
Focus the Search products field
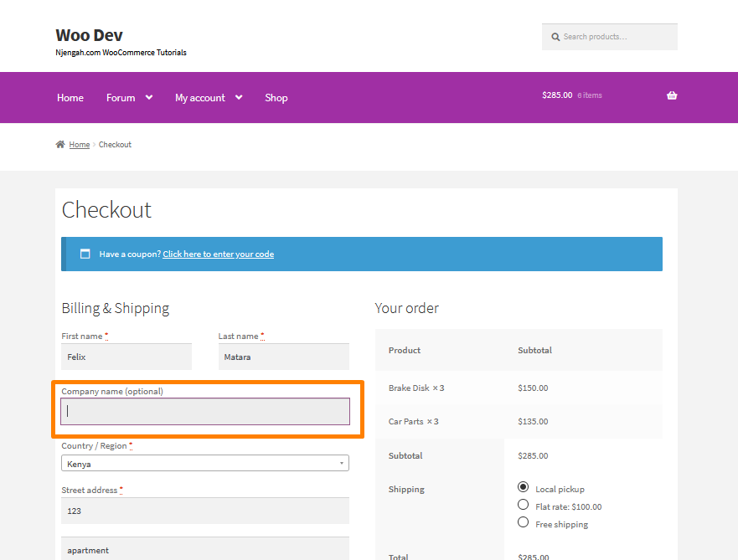coord(610,37)
